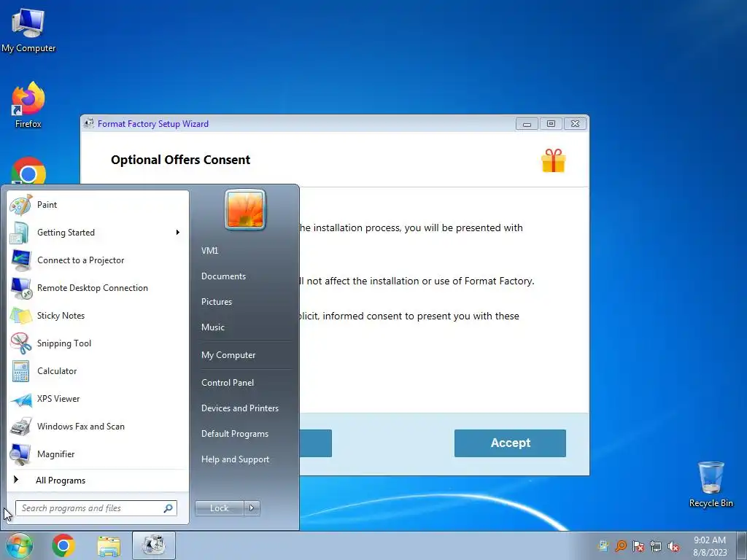Open Chrome from the taskbar
The image size is (747, 560).
(x=63, y=545)
